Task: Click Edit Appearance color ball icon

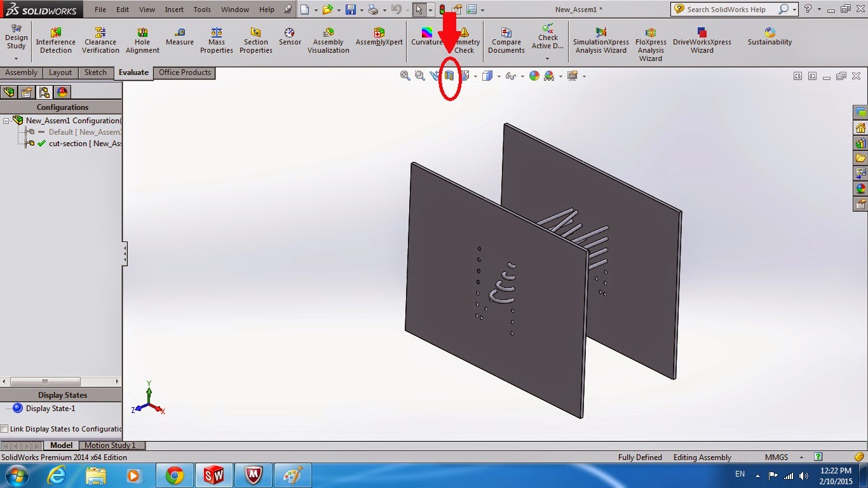Action: point(534,76)
